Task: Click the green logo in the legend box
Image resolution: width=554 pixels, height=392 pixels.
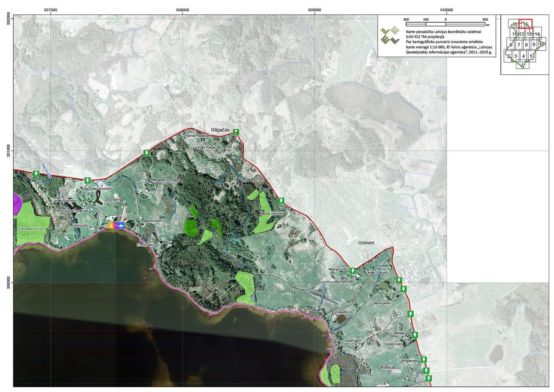Action: 390,35
